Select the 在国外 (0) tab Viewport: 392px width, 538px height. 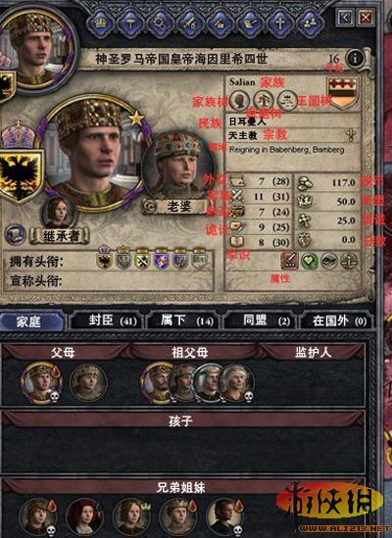(x=338, y=320)
